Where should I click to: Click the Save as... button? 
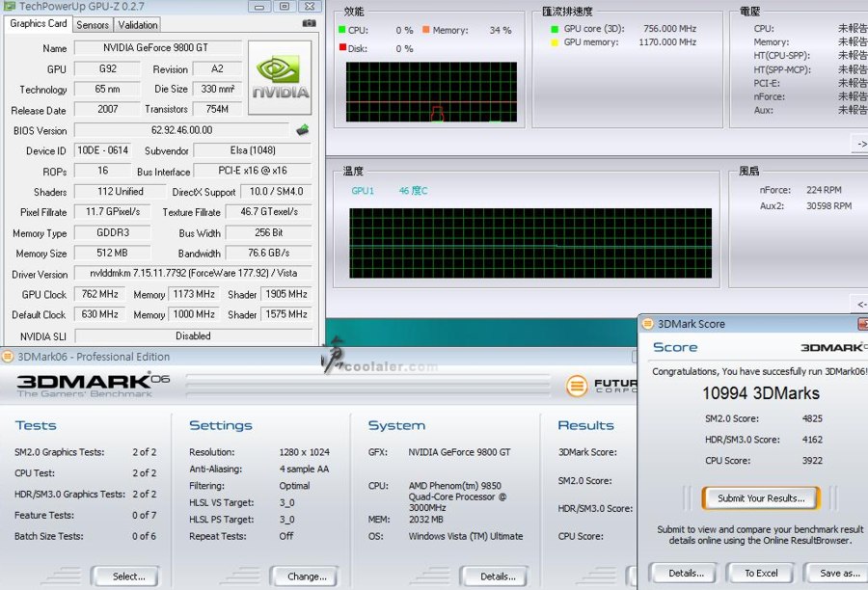[x=837, y=574]
